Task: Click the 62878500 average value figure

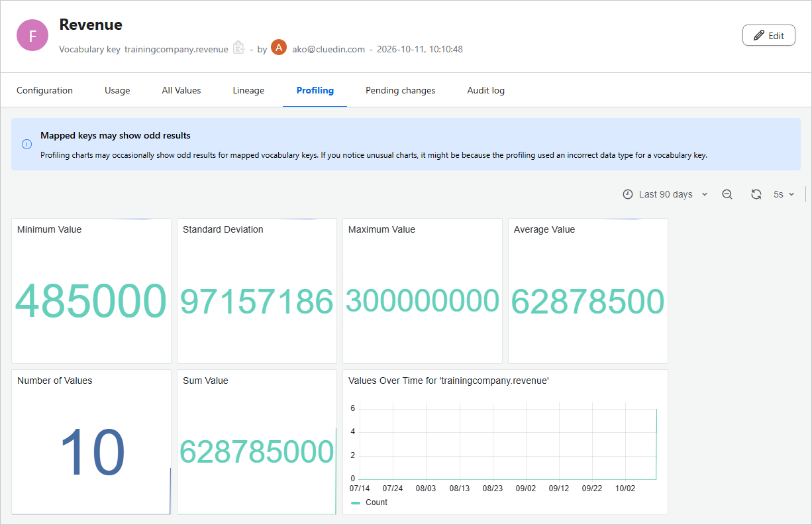Action: click(x=587, y=302)
